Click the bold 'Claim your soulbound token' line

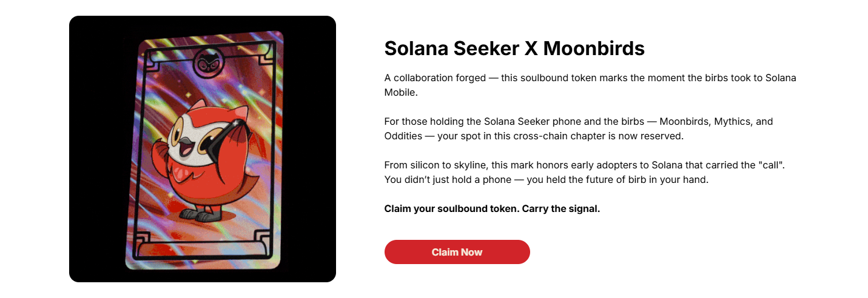tap(492, 209)
